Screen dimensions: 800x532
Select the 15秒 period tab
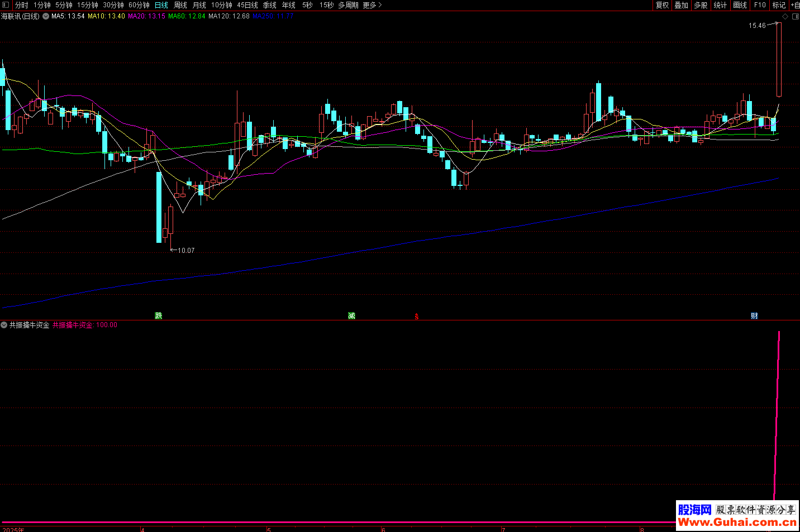click(x=327, y=5)
